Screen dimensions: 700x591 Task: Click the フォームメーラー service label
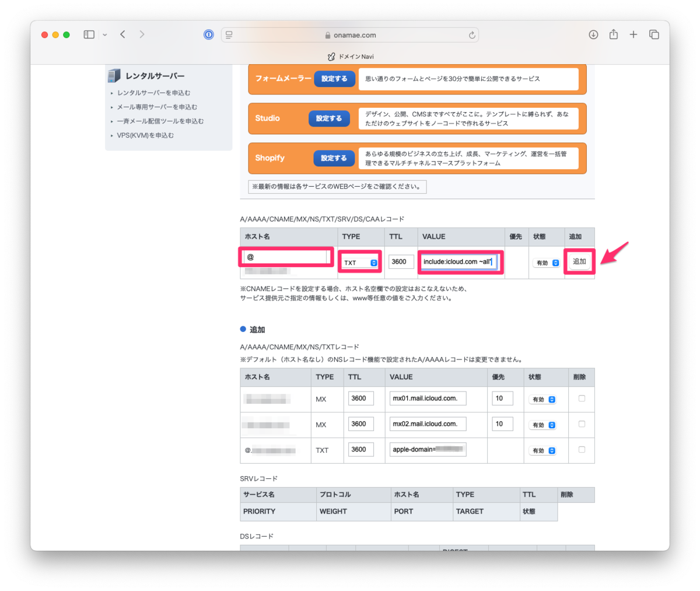pos(283,78)
